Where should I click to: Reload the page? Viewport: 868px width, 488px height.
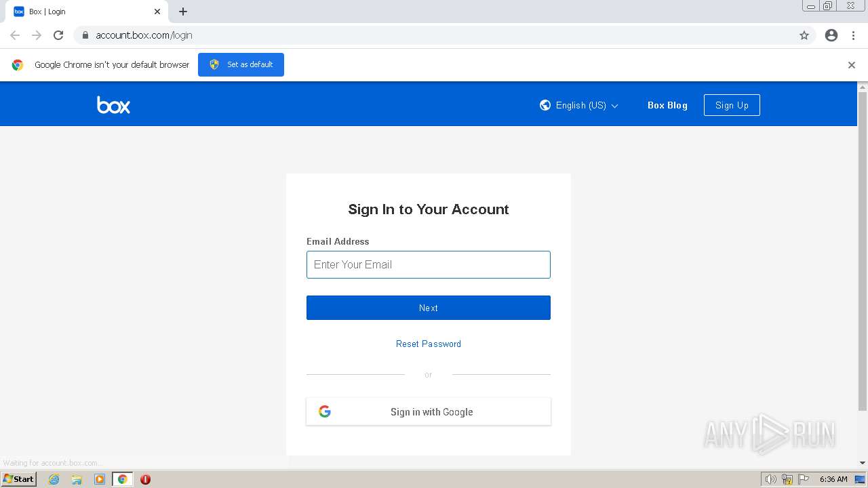tap(58, 35)
